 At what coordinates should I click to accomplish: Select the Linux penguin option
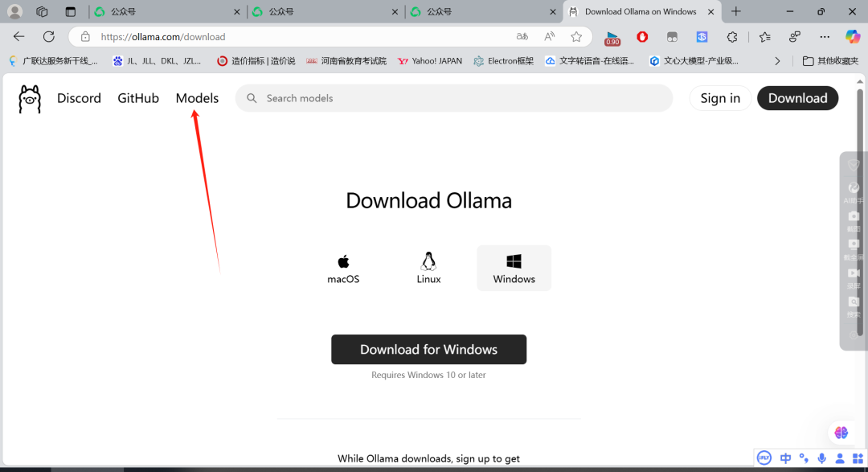click(428, 268)
